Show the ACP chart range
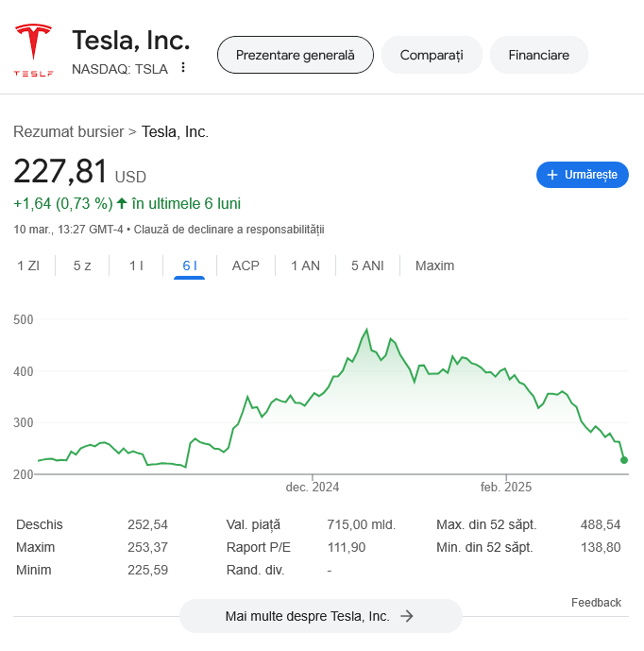The height and width of the screenshot is (651, 644). pos(246,266)
